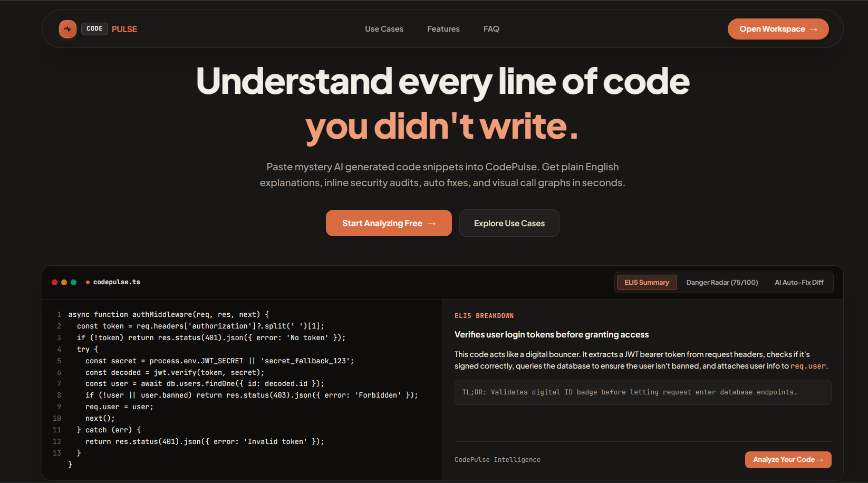
Task: Click the Analyze Your Code button
Action: pos(788,460)
